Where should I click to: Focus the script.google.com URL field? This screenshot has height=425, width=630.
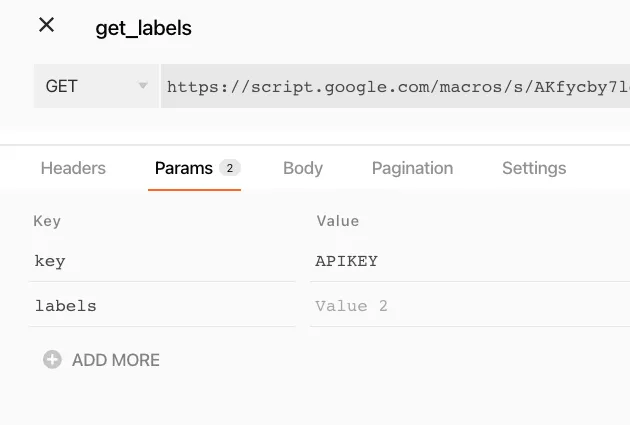coord(397,87)
